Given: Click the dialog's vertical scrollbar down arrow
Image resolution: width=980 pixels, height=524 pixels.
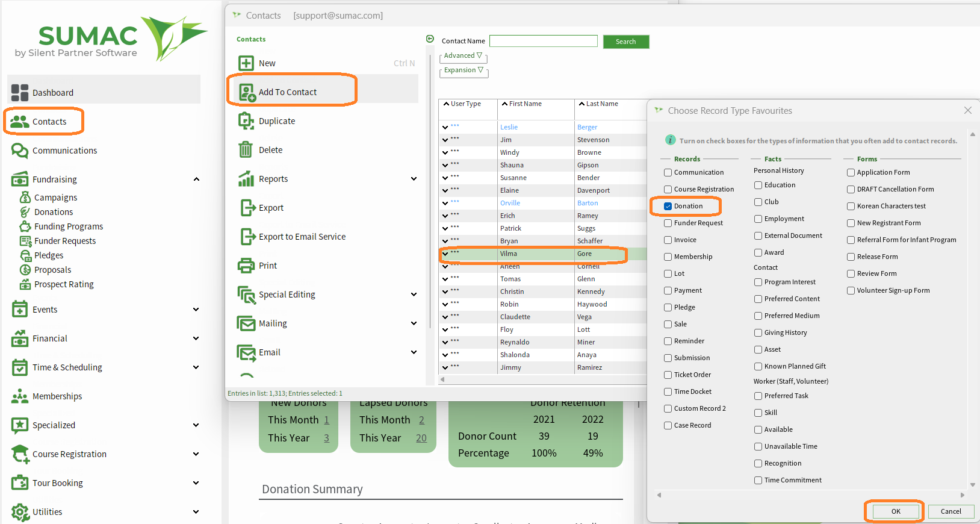Looking at the screenshot, I should pos(973,485).
